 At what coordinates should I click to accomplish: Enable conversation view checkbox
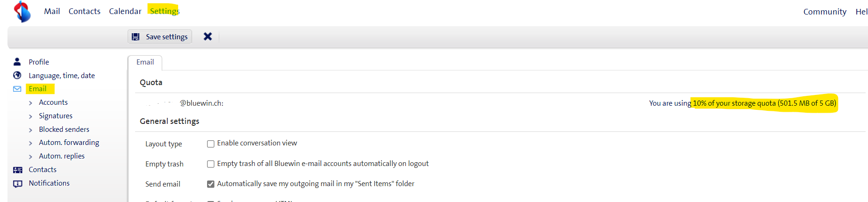tap(211, 144)
